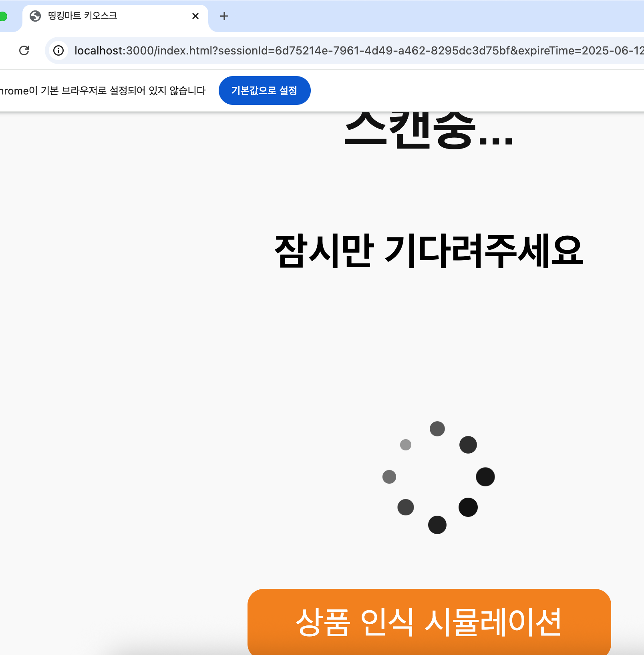Click the globe favicon on the tab
This screenshot has width=644, height=655.
[35, 16]
